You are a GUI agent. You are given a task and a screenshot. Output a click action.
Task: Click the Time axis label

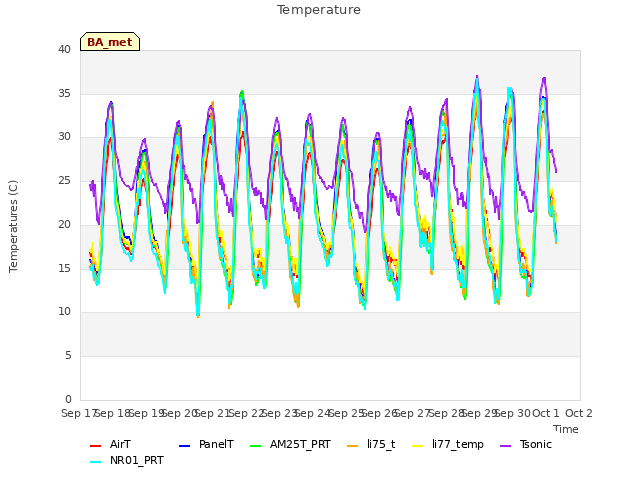pos(566,429)
